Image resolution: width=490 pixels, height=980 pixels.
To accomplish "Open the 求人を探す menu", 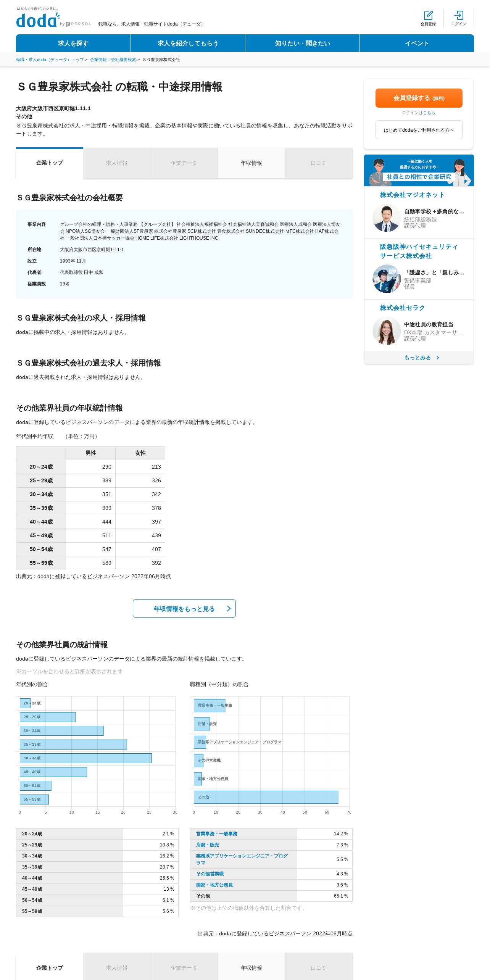I will pos(73,43).
